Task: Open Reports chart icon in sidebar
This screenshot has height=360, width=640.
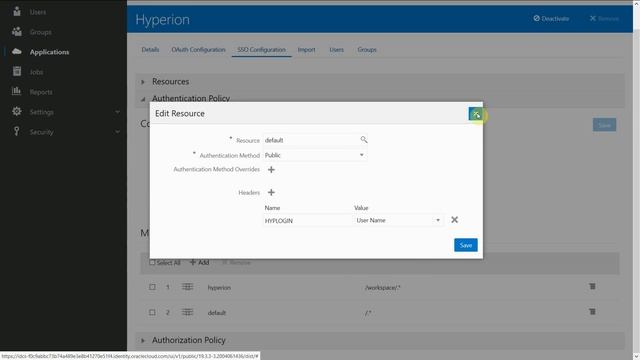Action: click(16, 91)
